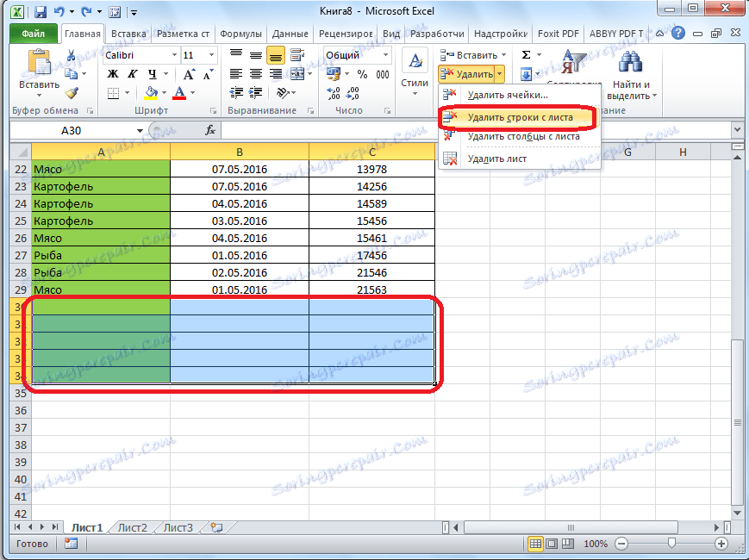Screen dimensions: 749x560
Task: Click the Save icon in quick access toolbar
Action: tap(41, 13)
